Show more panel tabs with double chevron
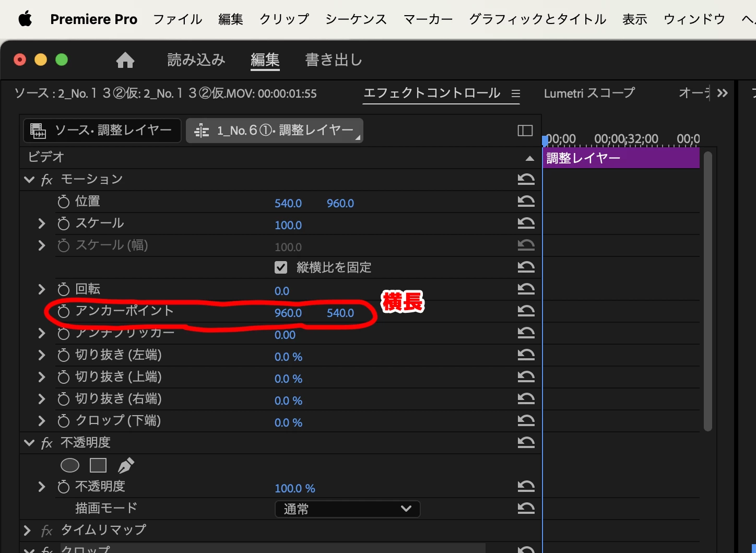Viewport: 756px width, 553px height. [x=723, y=93]
